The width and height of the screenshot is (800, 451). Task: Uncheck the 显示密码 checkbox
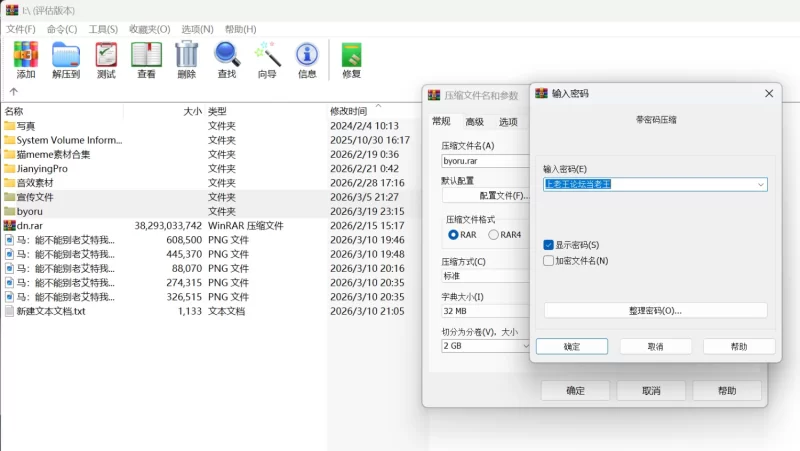coord(548,245)
